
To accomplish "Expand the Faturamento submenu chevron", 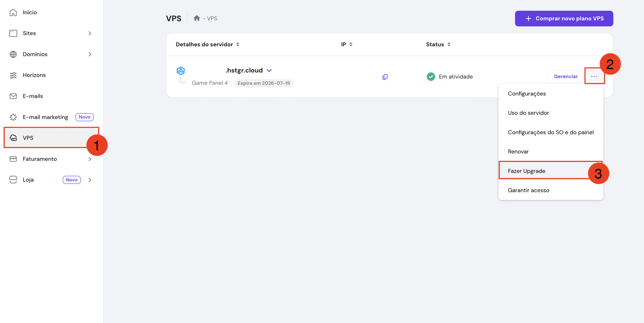I will coord(90,159).
